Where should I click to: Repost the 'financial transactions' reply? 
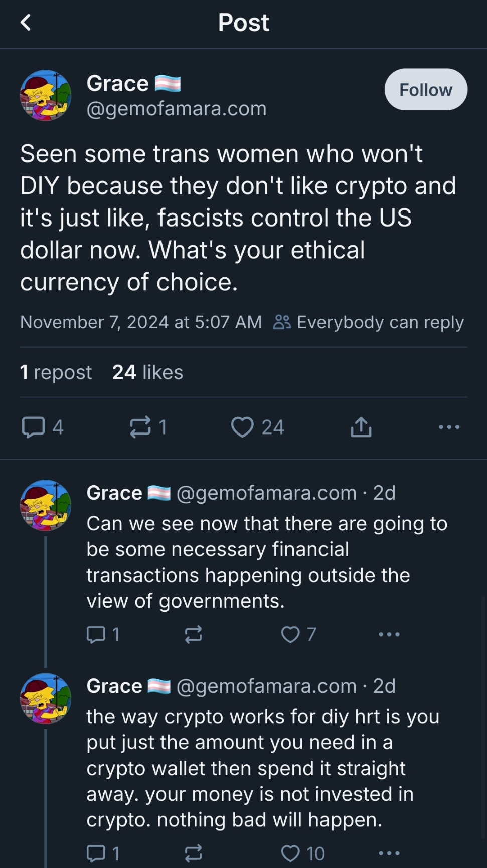pos(194,635)
